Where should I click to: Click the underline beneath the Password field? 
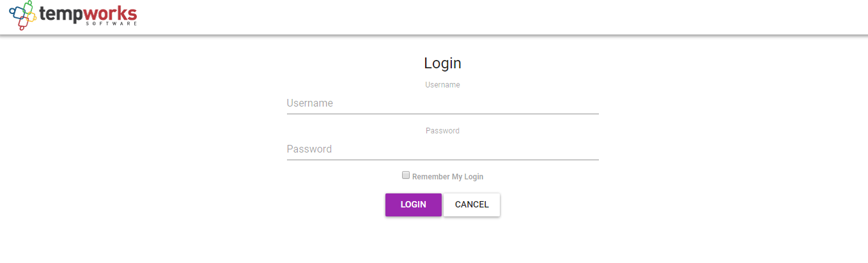pos(442,160)
